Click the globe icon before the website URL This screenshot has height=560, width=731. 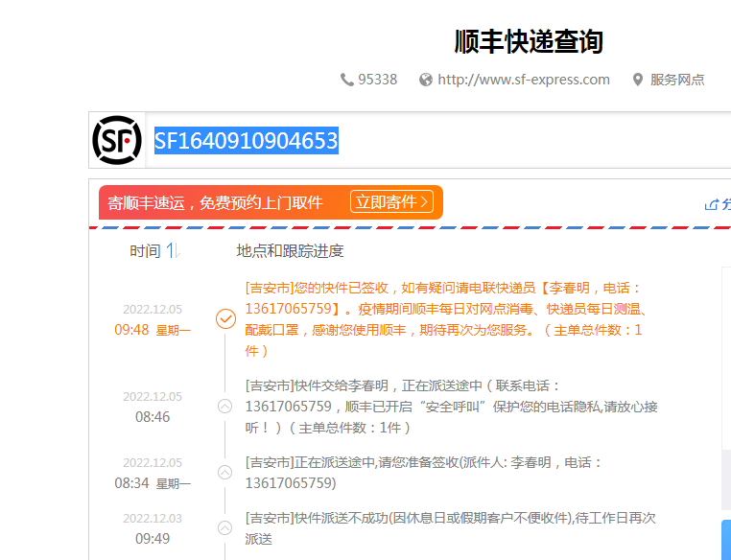426,80
